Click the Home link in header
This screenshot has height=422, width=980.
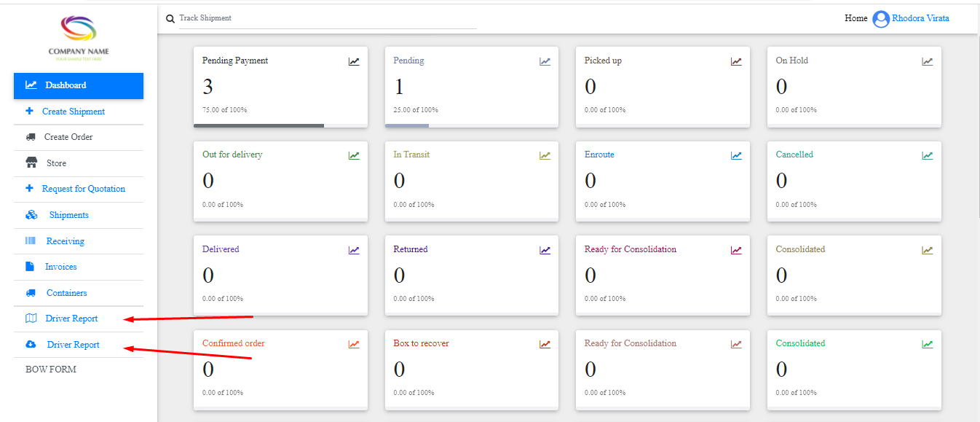click(x=855, y=18)
